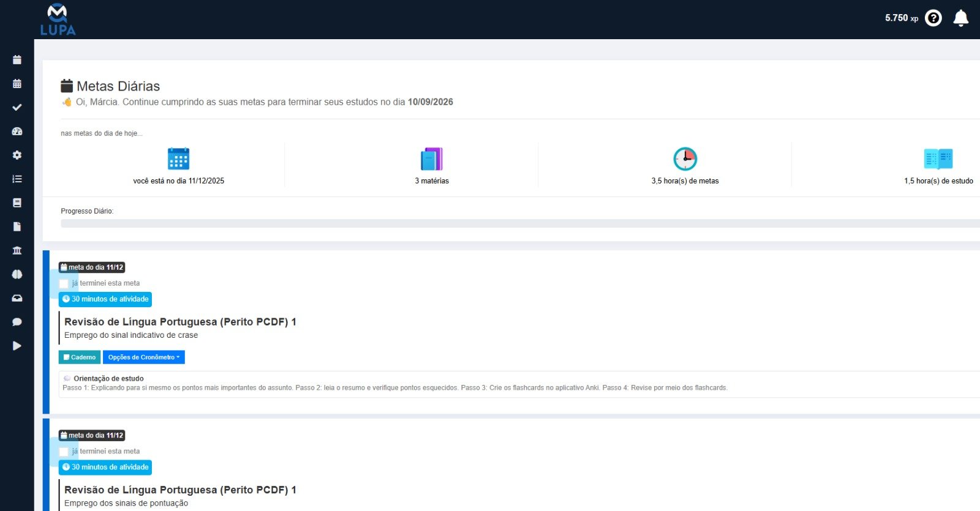This screenshot has width=980, height=511.
Task: Click the bank building icon in the sidebar
Action: pos(17,250)
